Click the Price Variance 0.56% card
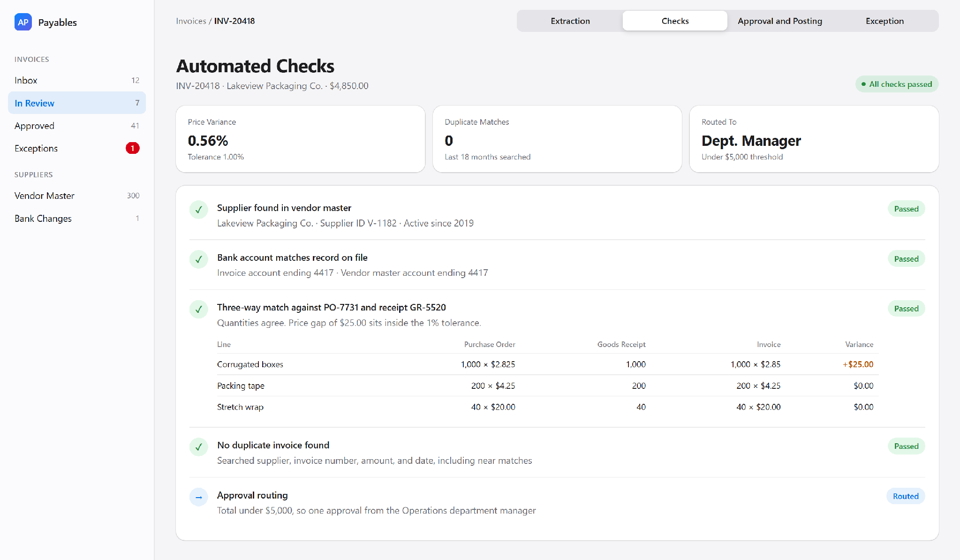The image size is (960, 560). coord(300,139)
